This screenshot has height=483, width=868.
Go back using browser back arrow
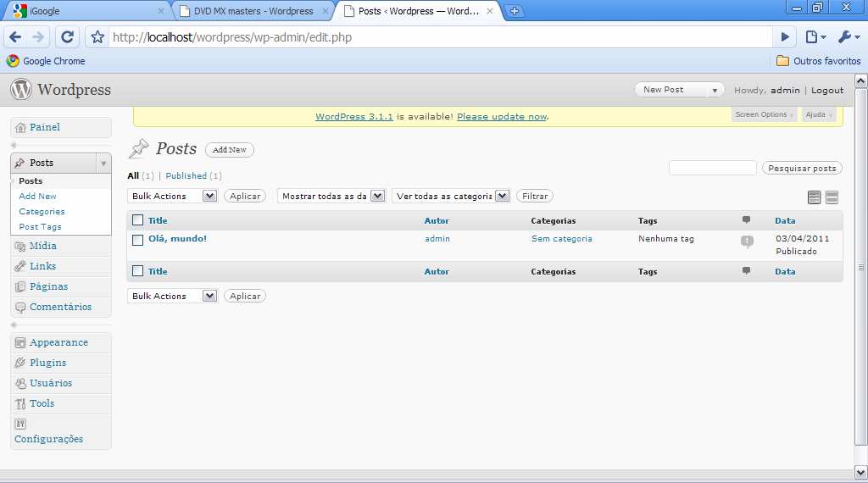click(x=15, y=37)
